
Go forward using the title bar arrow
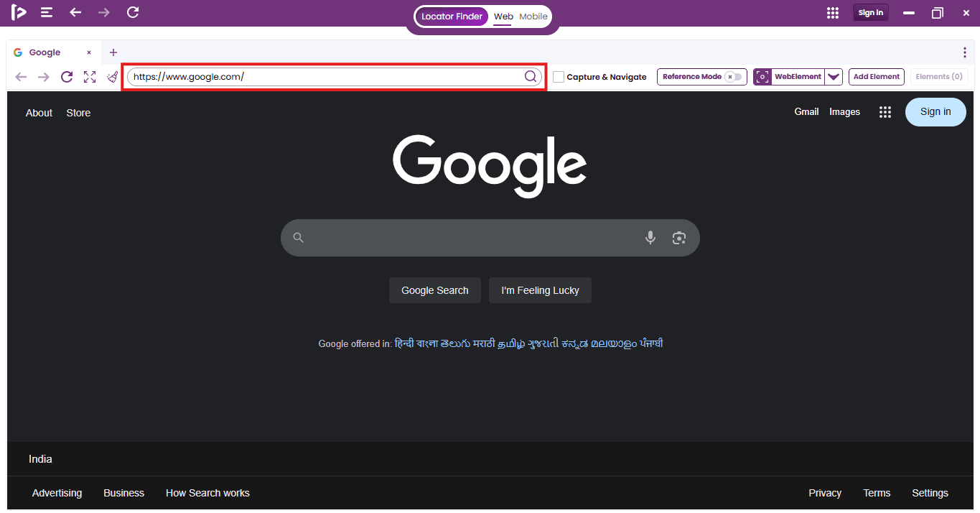(x=104, y=12)
